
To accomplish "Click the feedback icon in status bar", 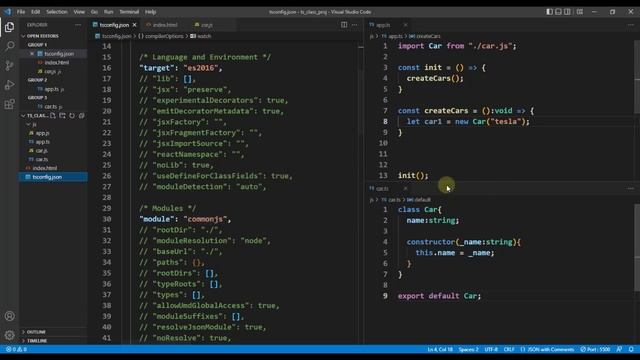I will pos(619,349).
